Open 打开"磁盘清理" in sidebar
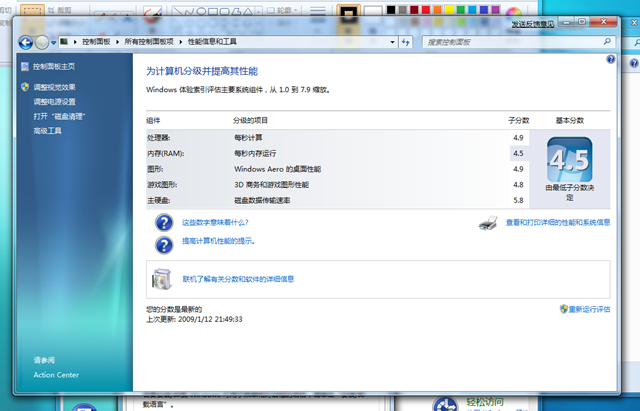The height and width of the screenshot is (411, 640). point(59,116)
